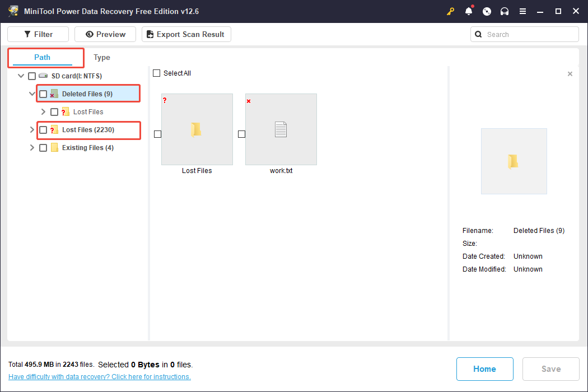Tick the Select All checkbox
Viewport: 588px width, 392px height.
click(157, 73)
